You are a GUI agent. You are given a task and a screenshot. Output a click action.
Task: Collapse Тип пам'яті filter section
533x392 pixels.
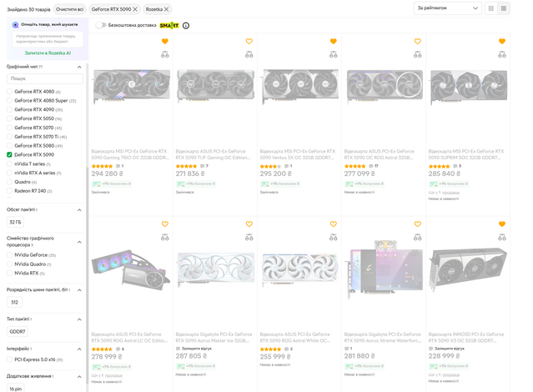tap(79, 319)
